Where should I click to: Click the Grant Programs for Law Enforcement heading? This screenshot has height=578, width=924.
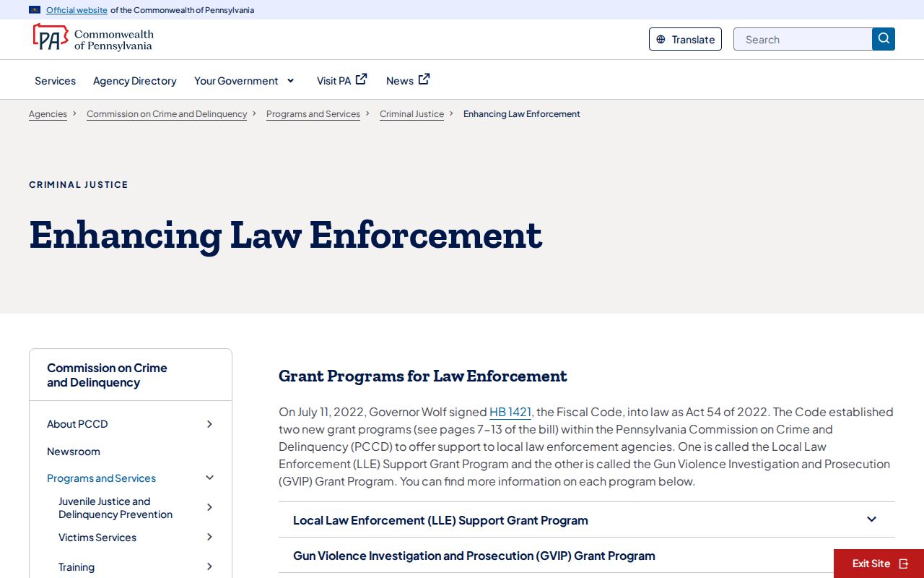(x=423, y=376)
